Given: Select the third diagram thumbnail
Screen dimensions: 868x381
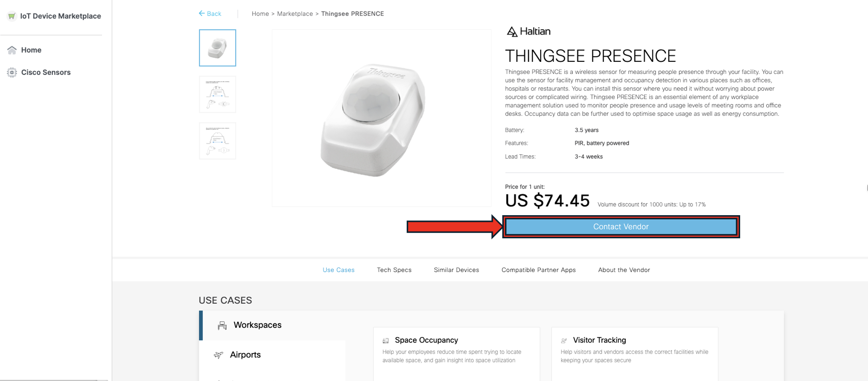Looking at the screenshot, I should tap(217, 141).
